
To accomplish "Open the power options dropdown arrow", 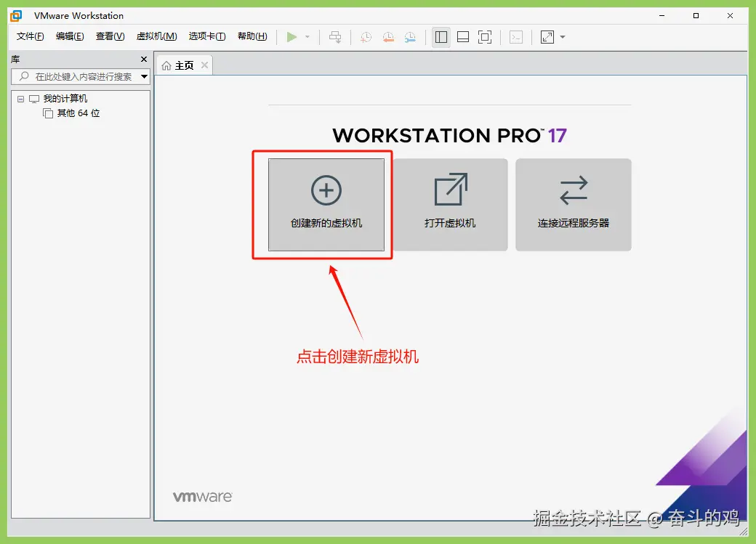I will tap(307, 37).
